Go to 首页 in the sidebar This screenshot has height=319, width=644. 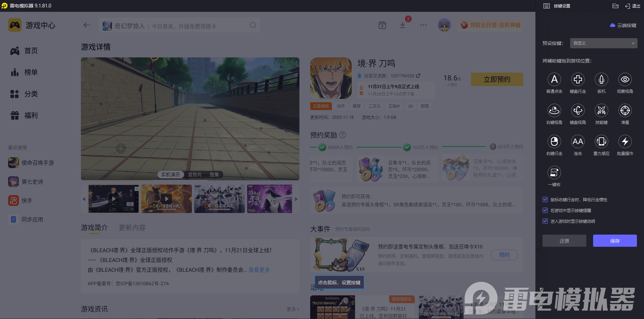tap(24, 51)
